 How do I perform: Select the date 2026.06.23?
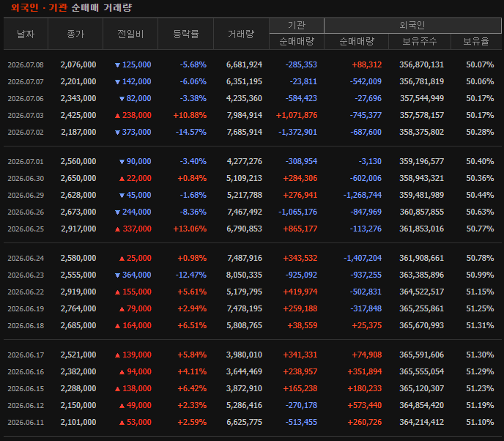coord(26,275)
